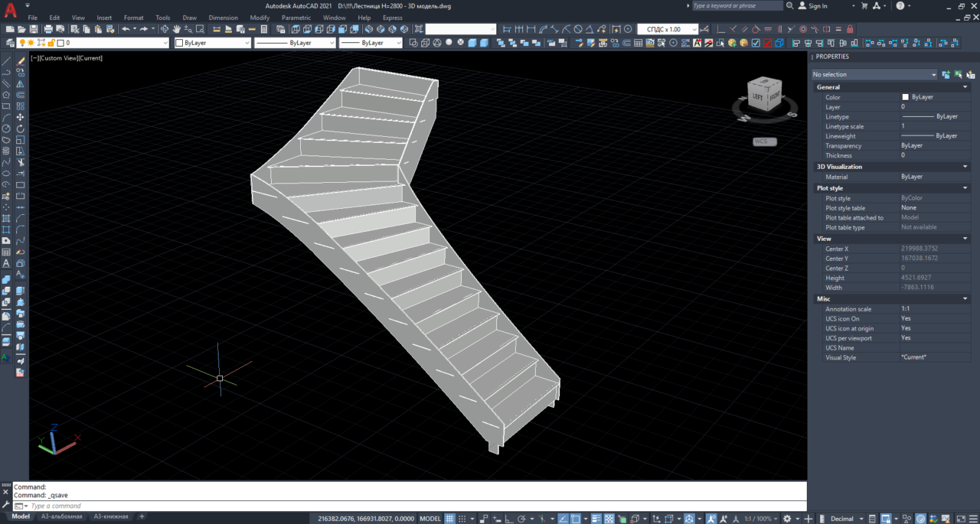
Task: Add new layout with plus button
Action: tap(142, 517)
